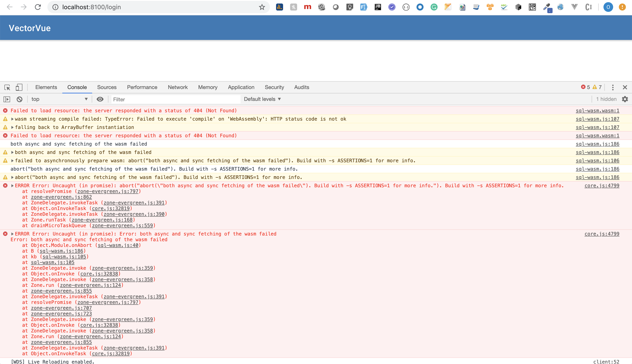The image size is (632, 364).
Task: Open the Application tab
Action: [241, 87]
